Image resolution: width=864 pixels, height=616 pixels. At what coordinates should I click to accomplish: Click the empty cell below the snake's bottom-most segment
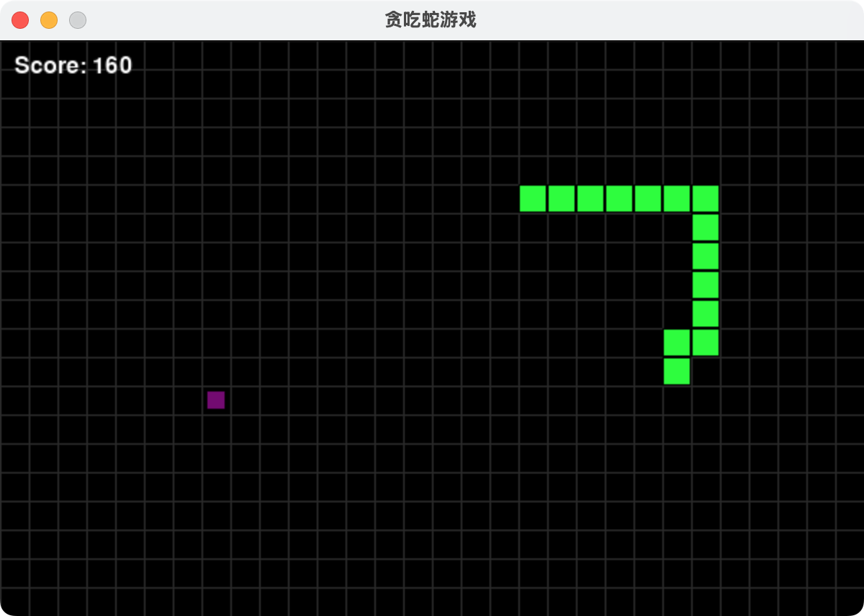point(677,400)
